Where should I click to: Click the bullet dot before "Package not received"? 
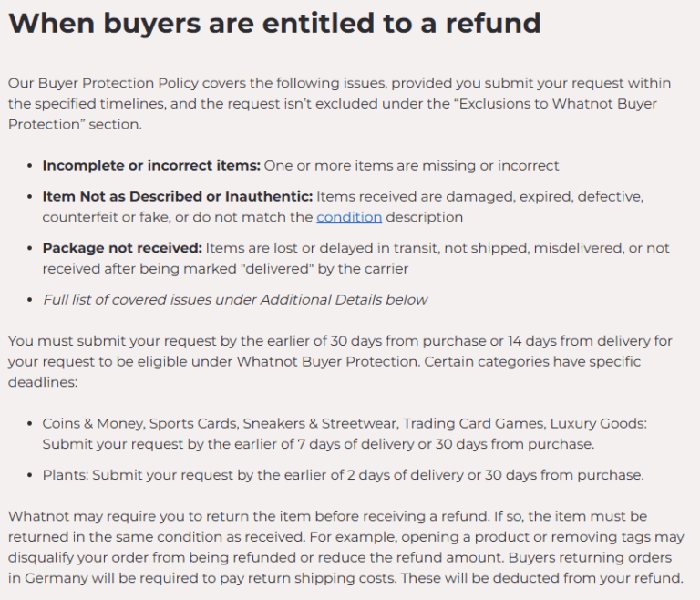tap(29, 248)
